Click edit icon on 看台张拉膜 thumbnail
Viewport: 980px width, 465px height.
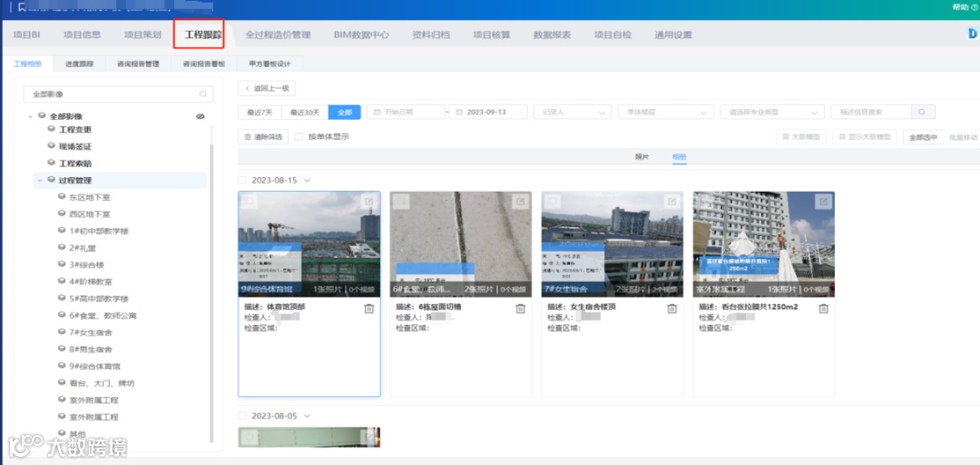tap(823, 202)
